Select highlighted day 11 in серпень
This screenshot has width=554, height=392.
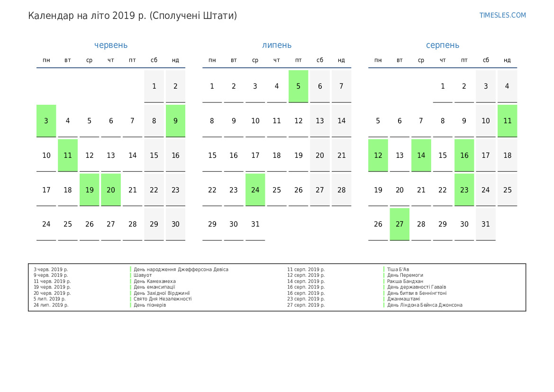[508, 121]
